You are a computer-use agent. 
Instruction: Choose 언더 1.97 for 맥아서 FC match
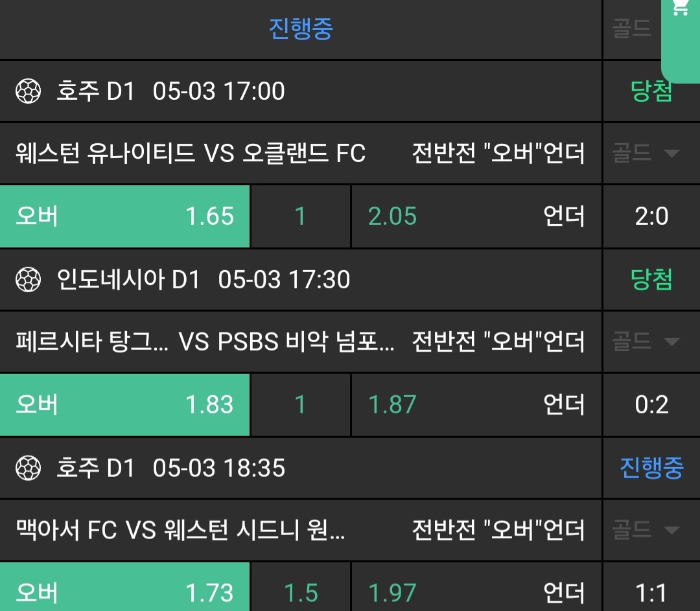click(476, 592)
